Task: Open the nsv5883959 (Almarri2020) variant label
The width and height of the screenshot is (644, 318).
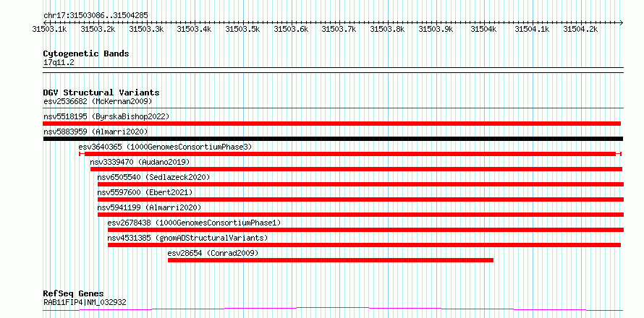Action: (96, 132)
